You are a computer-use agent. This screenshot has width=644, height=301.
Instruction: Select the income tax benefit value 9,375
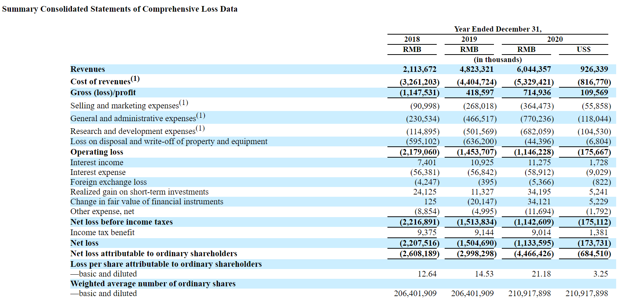(x=427, y=233)
